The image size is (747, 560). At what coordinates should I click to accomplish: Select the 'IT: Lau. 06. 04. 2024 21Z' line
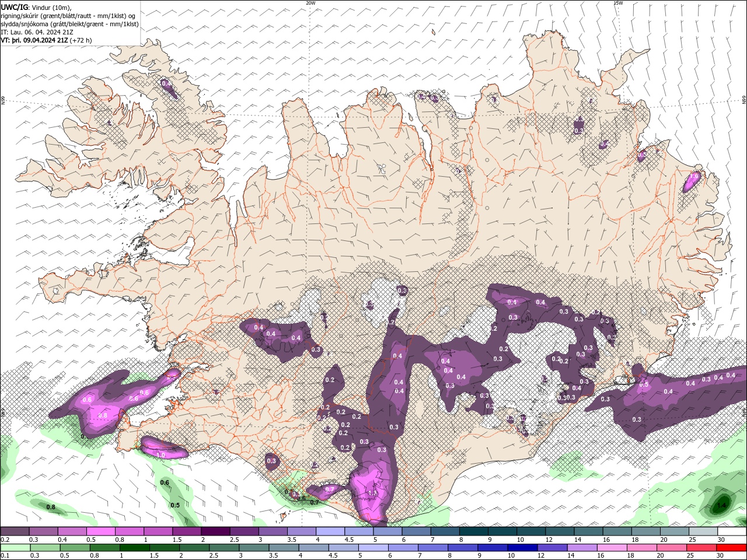(38, 32)
